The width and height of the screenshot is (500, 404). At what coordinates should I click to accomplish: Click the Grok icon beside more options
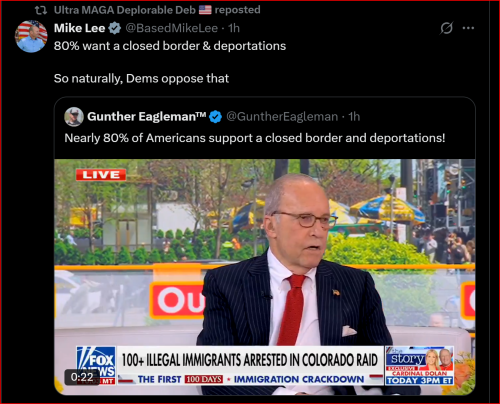(x=446, y=28)
